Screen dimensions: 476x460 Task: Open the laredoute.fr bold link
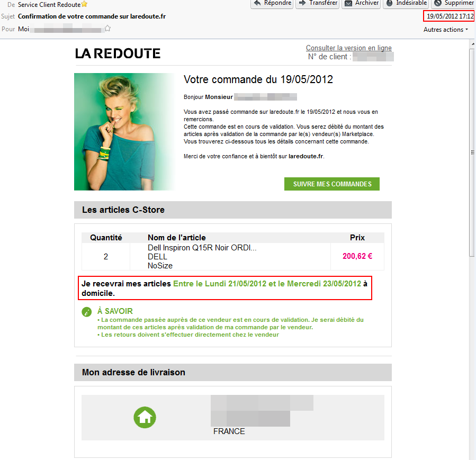306,156
